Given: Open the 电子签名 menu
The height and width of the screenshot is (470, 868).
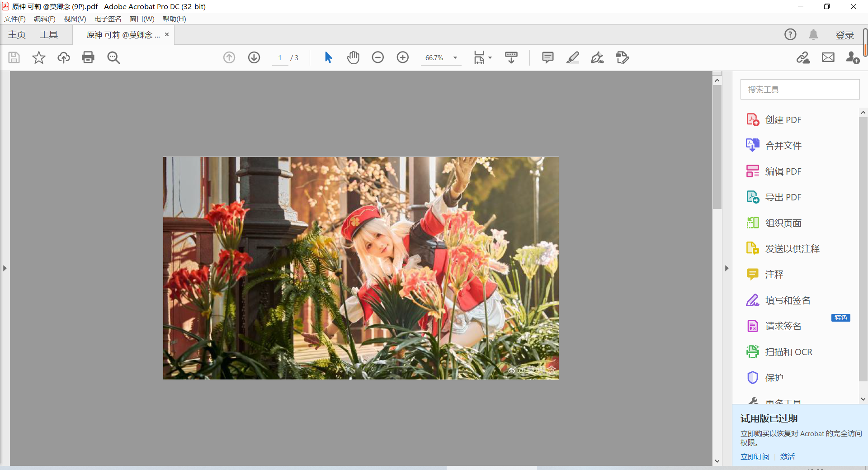Looking at the screenshot, I should 108,19.
